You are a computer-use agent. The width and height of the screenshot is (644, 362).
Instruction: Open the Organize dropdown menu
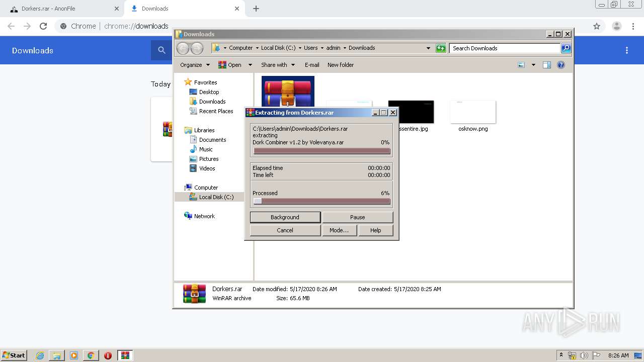[195, 65]
